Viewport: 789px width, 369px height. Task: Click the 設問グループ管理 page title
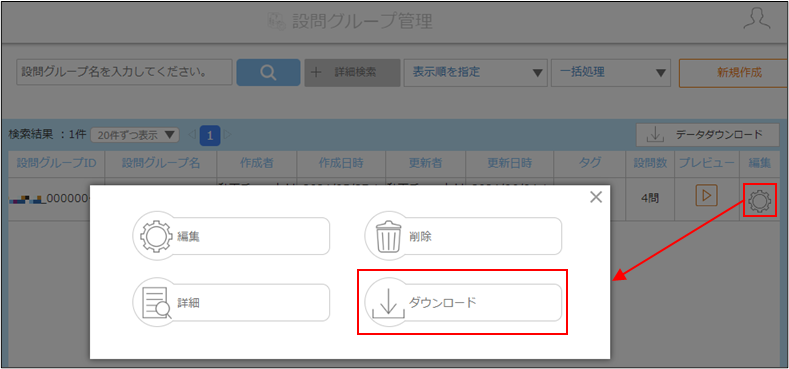tap(362, 21)
